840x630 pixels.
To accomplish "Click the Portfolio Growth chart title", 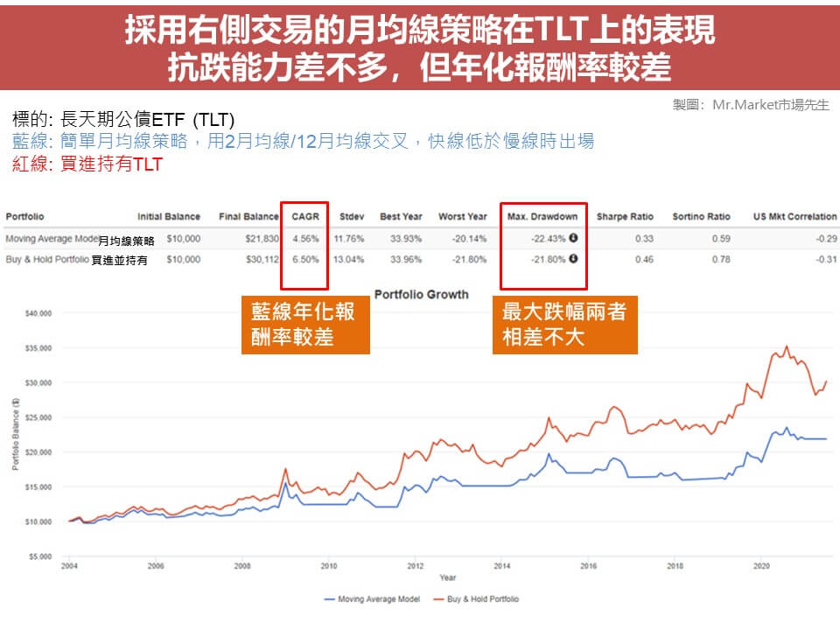I will click(421, 294).
